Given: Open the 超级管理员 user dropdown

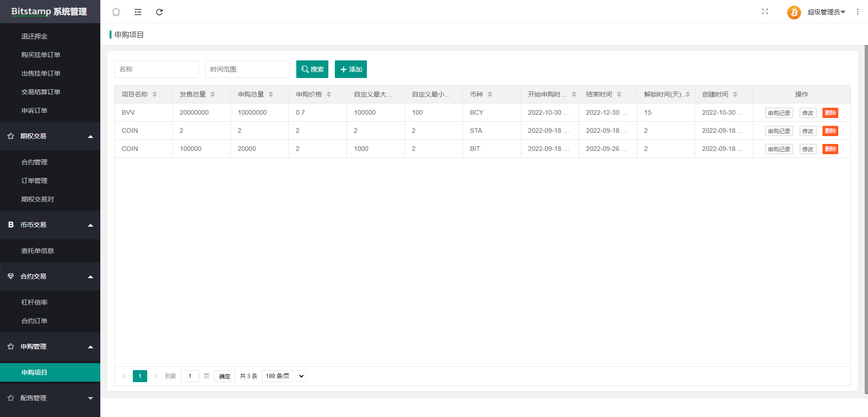Looking at the screenshot, I should (x=826, y=12).
